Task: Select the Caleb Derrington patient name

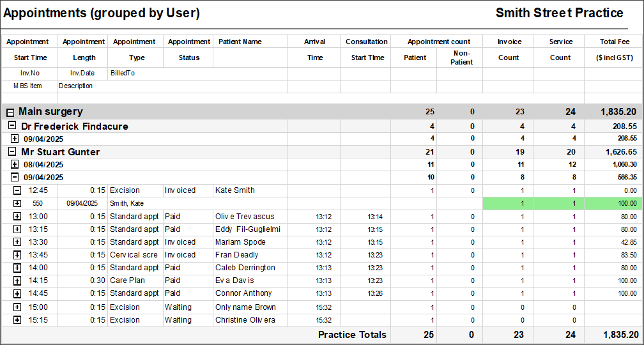Action: tap(245, 268)
